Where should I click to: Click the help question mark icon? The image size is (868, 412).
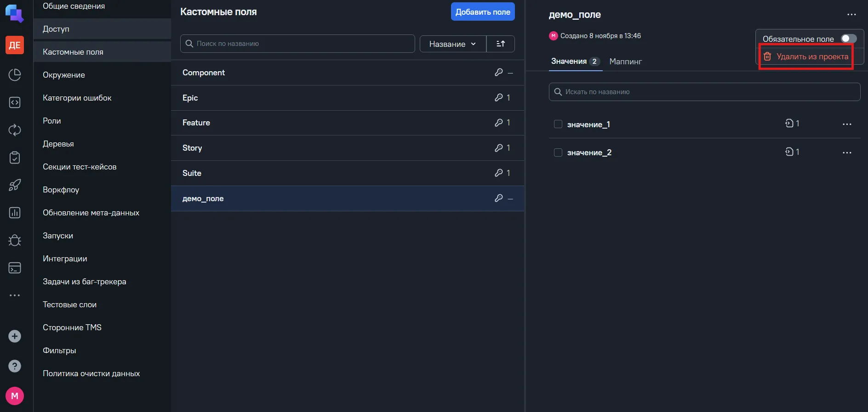15,366
